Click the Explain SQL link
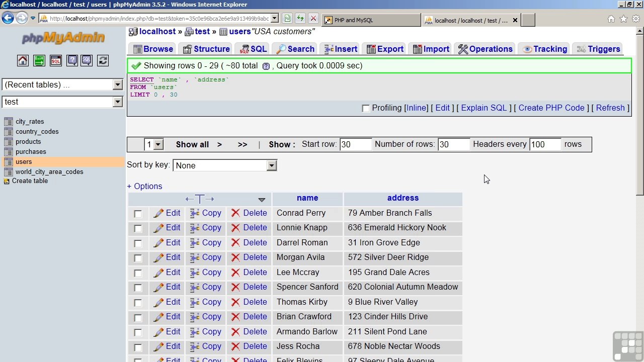Viewport: 644px width, 362px height. [x=484, y=108]
